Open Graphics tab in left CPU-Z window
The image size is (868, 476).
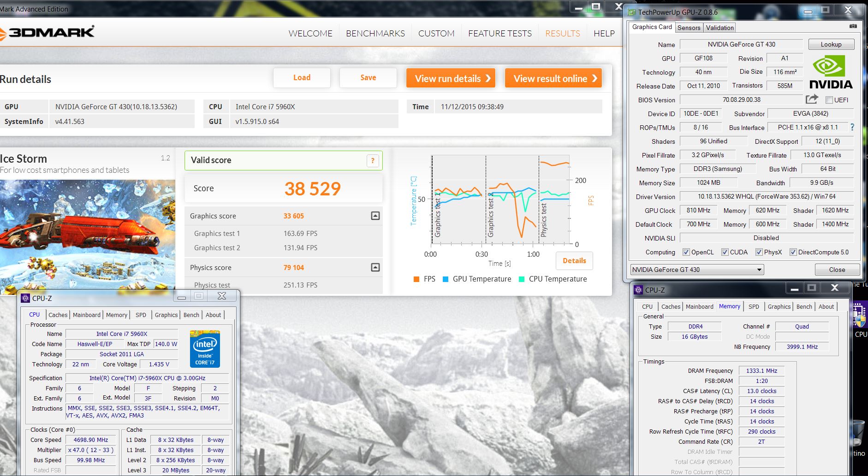[x=166, y=315]
